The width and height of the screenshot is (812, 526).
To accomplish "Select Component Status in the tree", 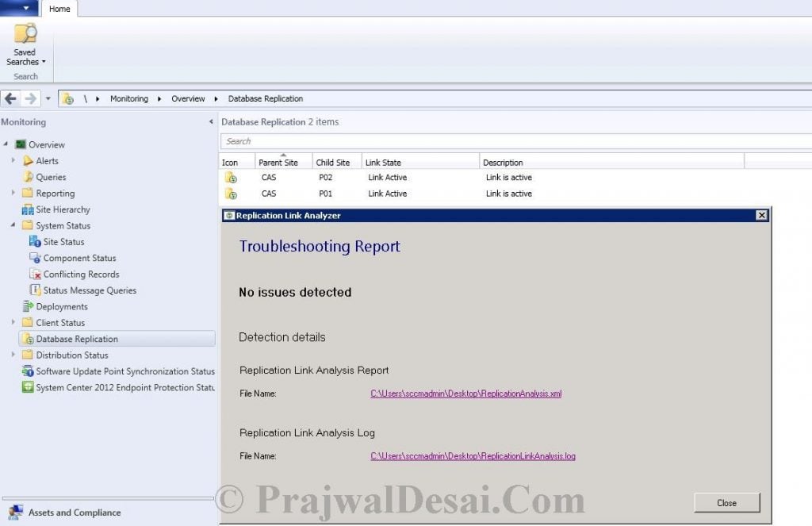I will (80, 258).
